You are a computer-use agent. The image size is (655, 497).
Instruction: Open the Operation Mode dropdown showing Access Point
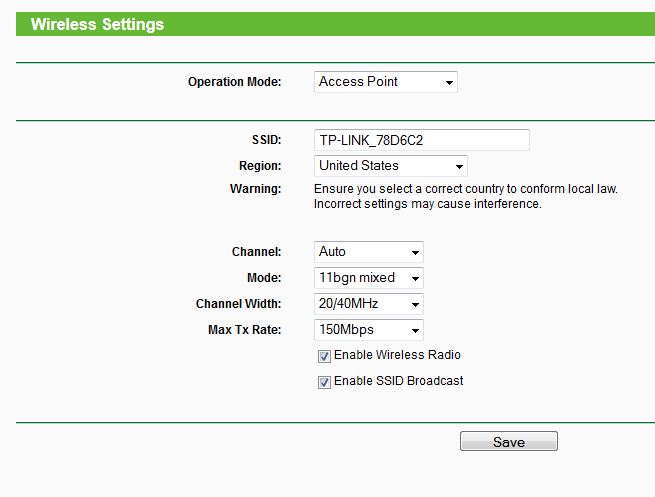coord(386,82)
